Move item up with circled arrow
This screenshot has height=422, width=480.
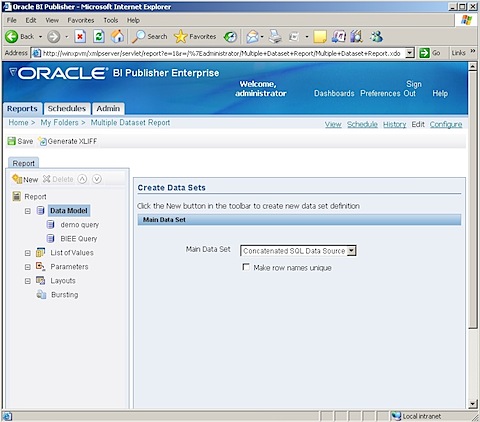click(x=82, y=179)
